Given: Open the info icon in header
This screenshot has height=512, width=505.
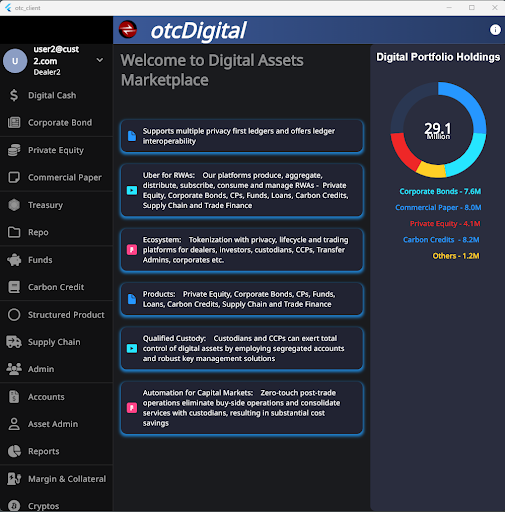Looking at the screenshot, I should [x=495, y=30].
